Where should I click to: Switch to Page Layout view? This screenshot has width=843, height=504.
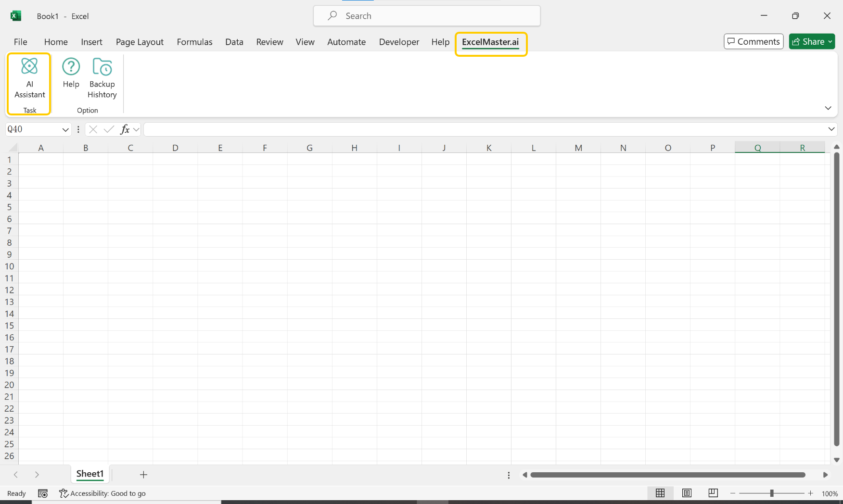(687, 493)
